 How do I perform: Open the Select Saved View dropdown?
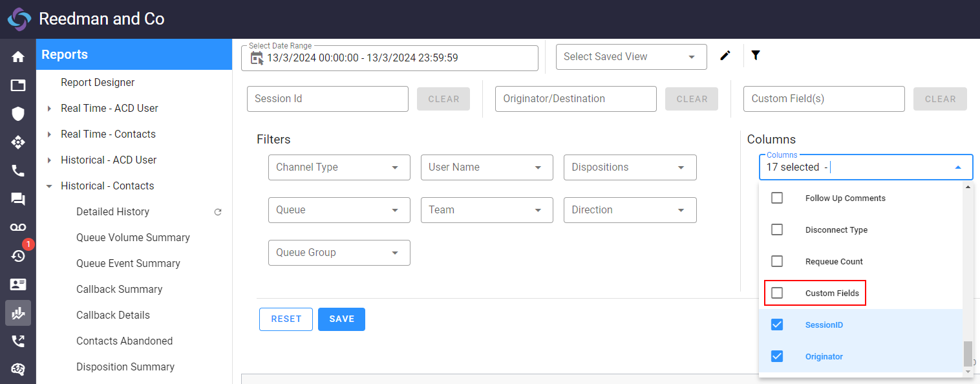click(631, 57)
